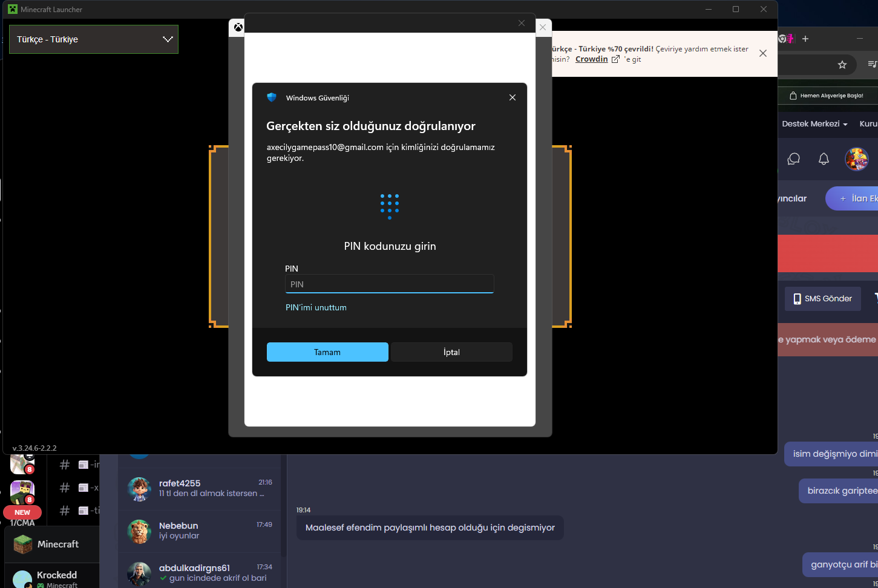Screen dimensions: 878x588
Task: Open the user profile avatar menu
Action: pyautogui.click(x=857, y=159)
